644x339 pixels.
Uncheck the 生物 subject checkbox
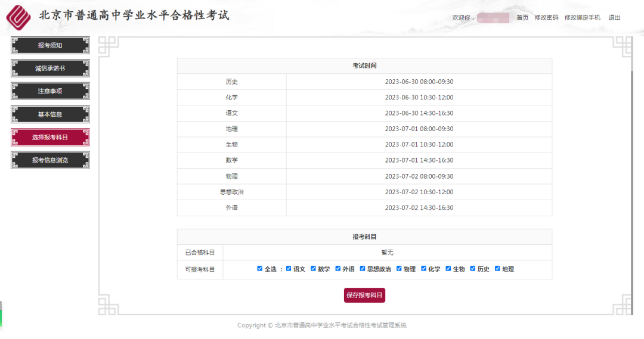point(448,269)
